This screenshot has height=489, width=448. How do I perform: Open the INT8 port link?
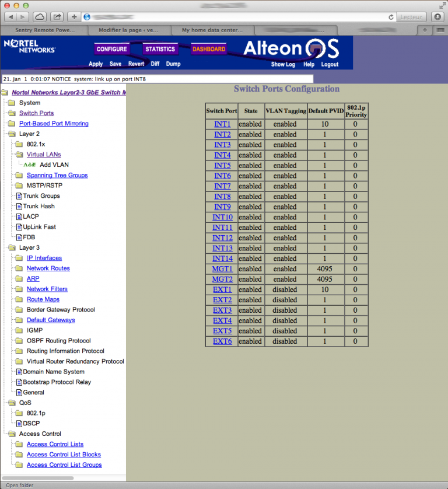click(222, 197)
